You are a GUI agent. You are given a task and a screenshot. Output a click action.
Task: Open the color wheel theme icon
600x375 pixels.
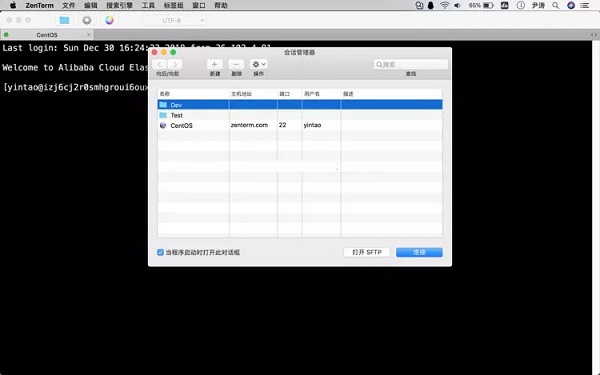point(109,20)
